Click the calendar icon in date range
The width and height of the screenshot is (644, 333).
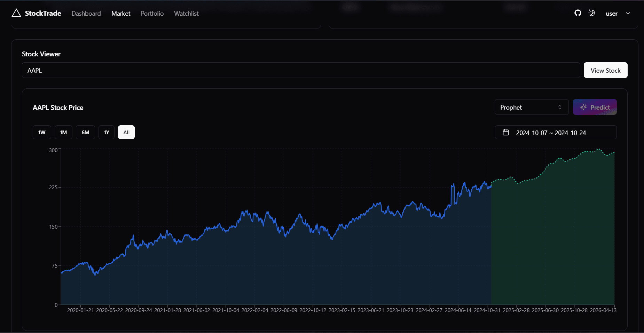[506, 133]
